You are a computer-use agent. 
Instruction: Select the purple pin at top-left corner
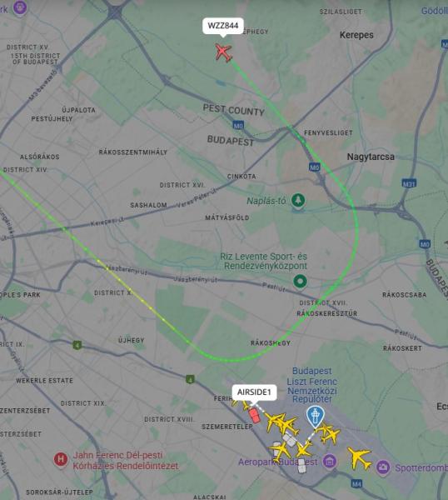tap(20, 7)
